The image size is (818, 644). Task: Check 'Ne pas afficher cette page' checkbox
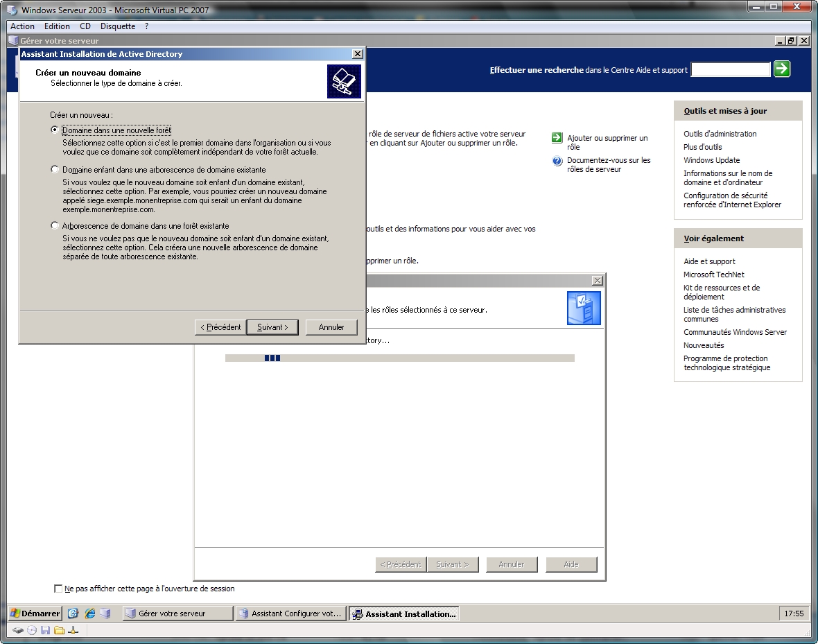(58, 589)
